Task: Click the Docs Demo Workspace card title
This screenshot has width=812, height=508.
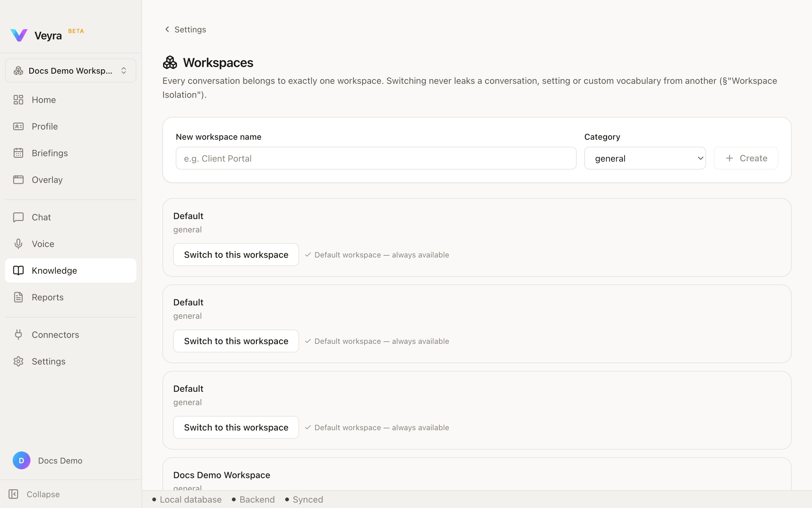Action: point(221,475)
